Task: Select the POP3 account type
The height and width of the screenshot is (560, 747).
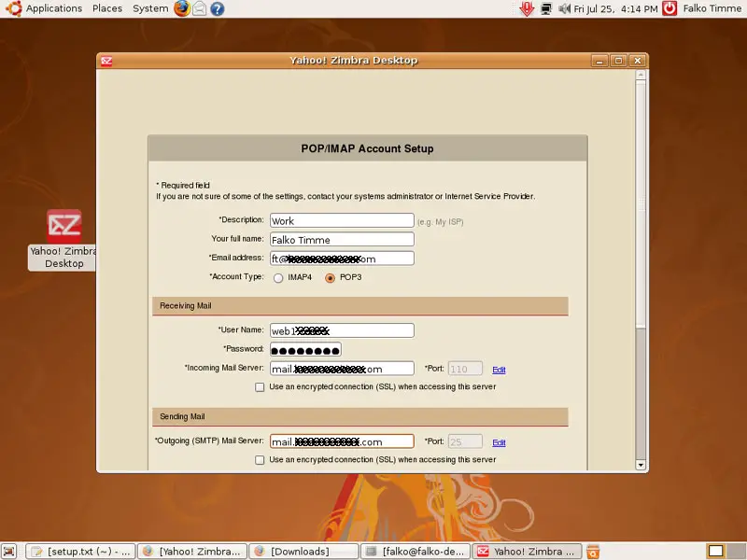Action: tap(330, 278)
